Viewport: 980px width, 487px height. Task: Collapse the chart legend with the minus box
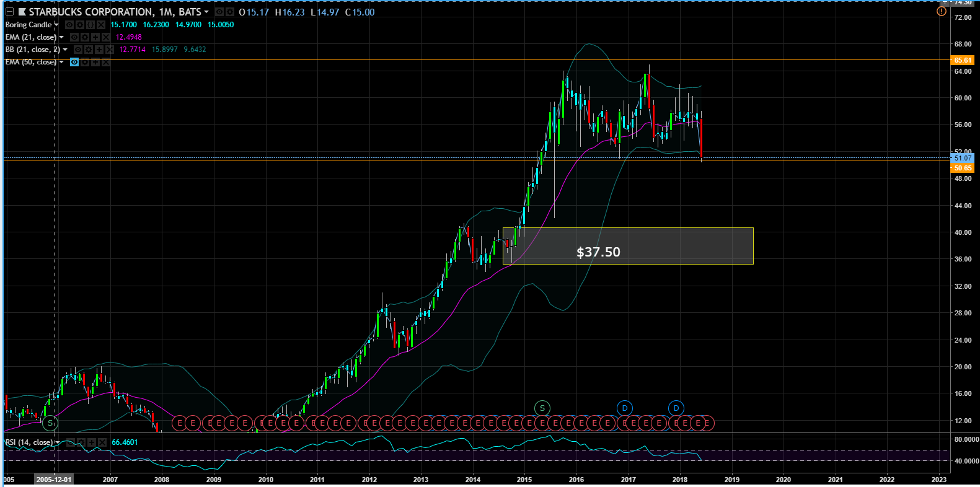pyautogui.click(x=10, y=12)
